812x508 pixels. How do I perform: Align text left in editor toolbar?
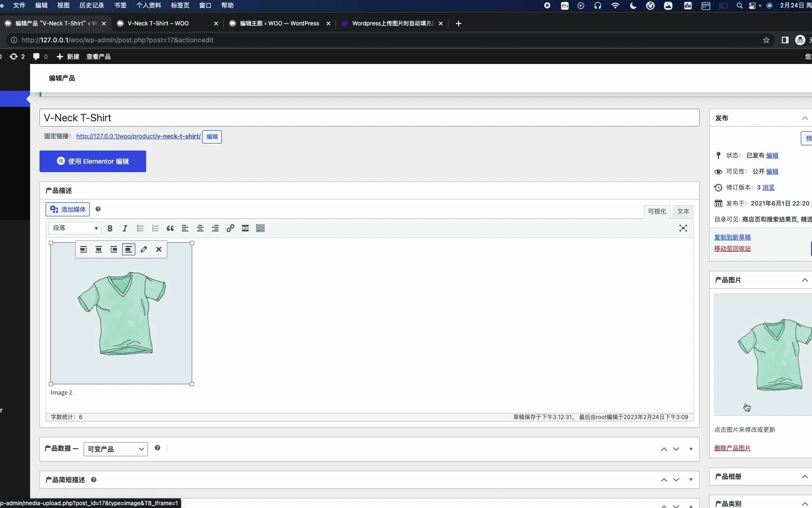tap(185, 228)
